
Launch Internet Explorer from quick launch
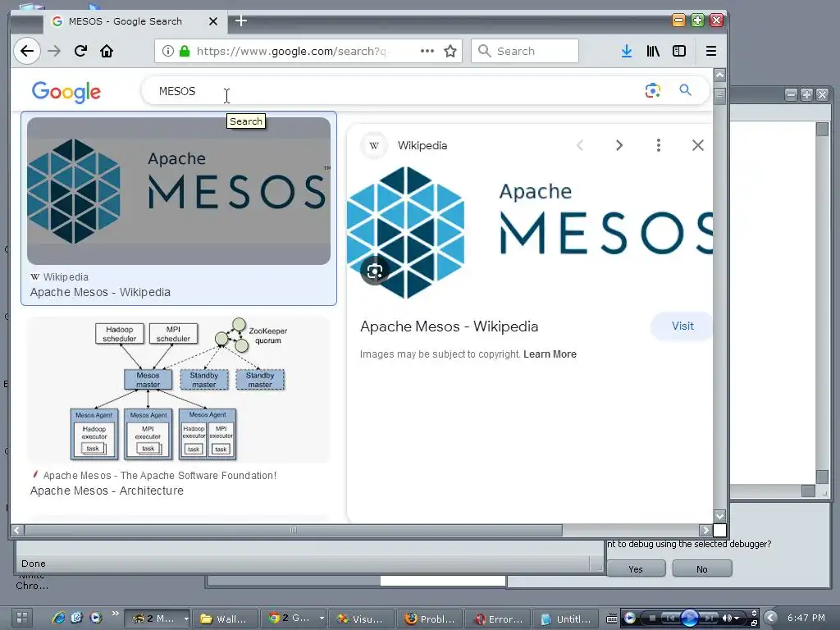58,618
